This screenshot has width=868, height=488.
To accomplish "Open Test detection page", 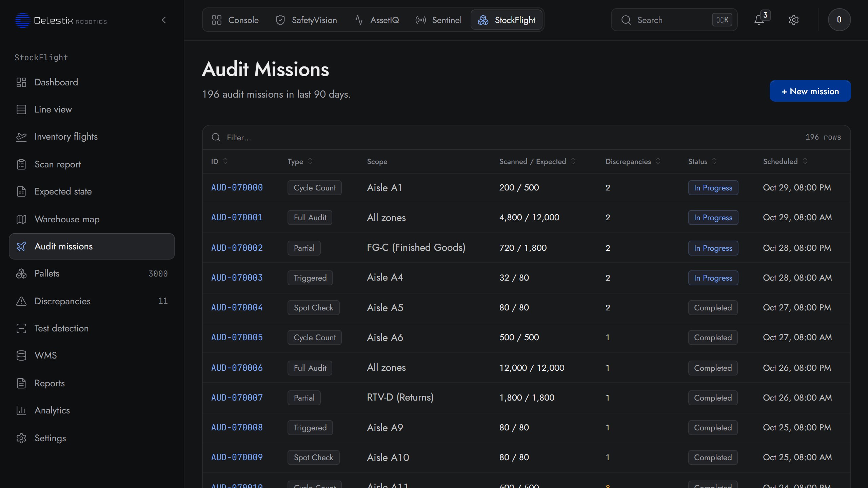I will [92, 328].
